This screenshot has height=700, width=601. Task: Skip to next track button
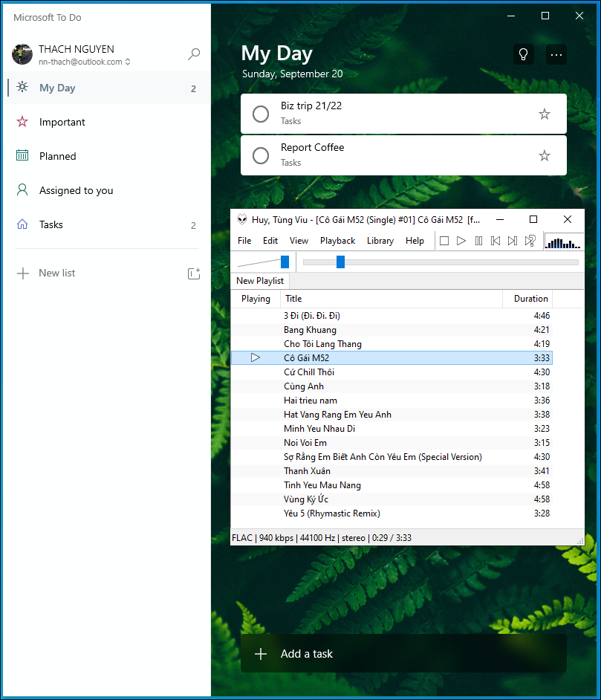pyautogui.click(x=513, y=241)
